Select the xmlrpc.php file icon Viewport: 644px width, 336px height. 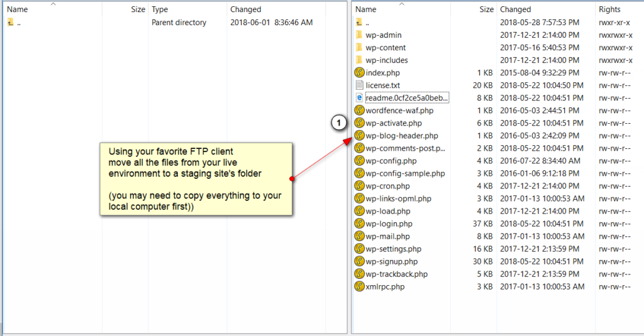[x=359, y=286]
